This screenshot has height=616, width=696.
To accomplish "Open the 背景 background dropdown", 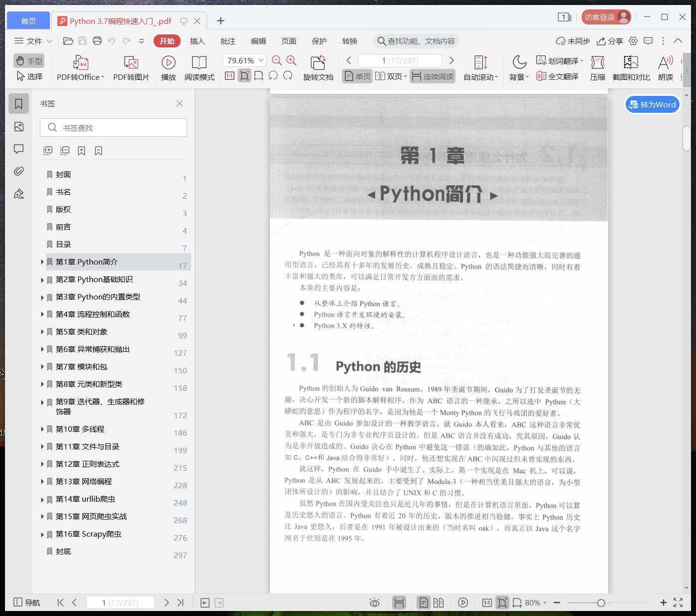I will (x=519, y=68).
